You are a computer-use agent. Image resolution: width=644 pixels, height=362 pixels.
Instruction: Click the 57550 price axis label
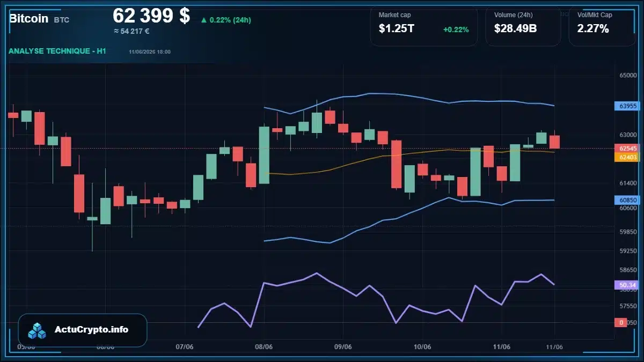tap(628, 306)
